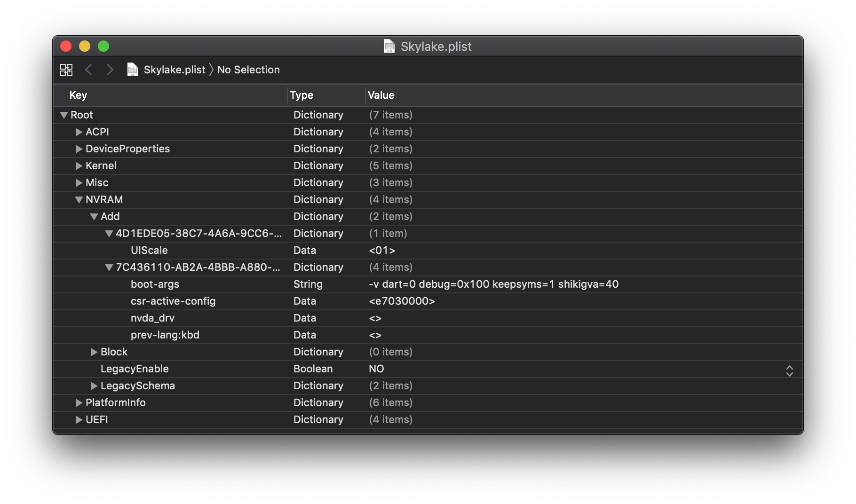Viewport: 856px width, 504px height.
Task: Click the document icon in the title bar
Action: [389, 46]
